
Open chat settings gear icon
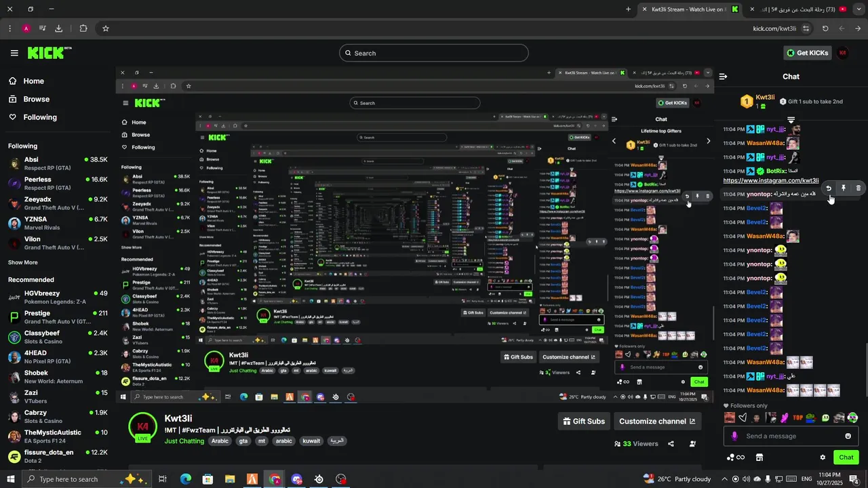pyautogui.click(x=823, y=457)
